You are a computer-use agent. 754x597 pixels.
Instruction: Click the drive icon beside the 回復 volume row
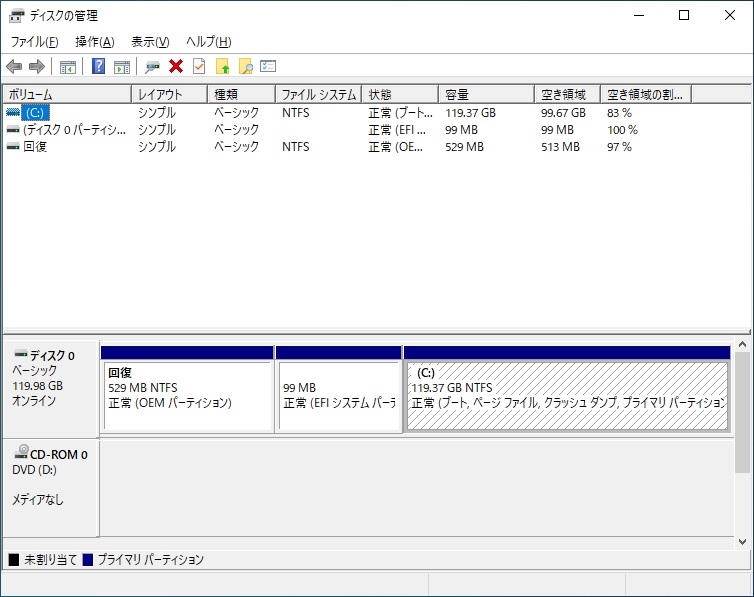point(13,146)
